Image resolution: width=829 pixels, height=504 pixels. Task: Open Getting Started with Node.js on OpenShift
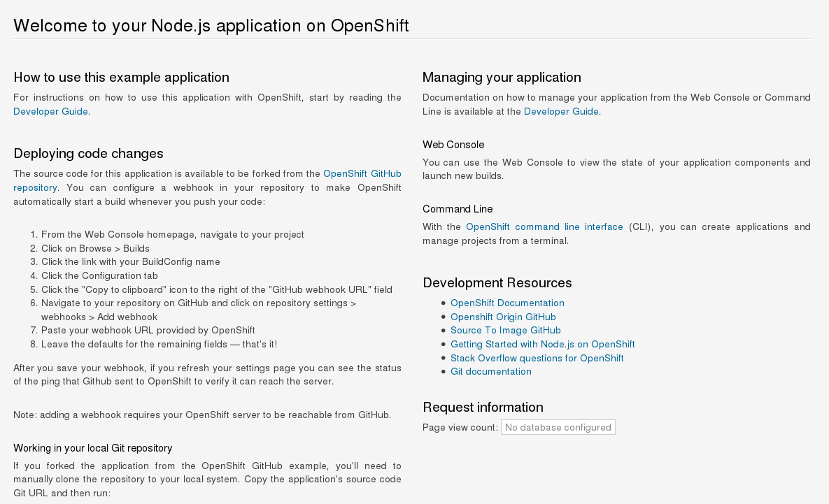tap(542, 345)
